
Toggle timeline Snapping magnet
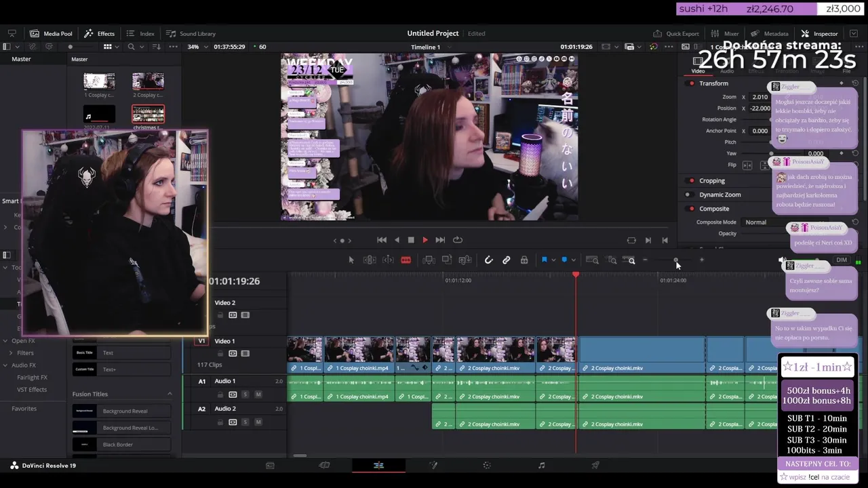pyautogui.click(x=488, y=260)
